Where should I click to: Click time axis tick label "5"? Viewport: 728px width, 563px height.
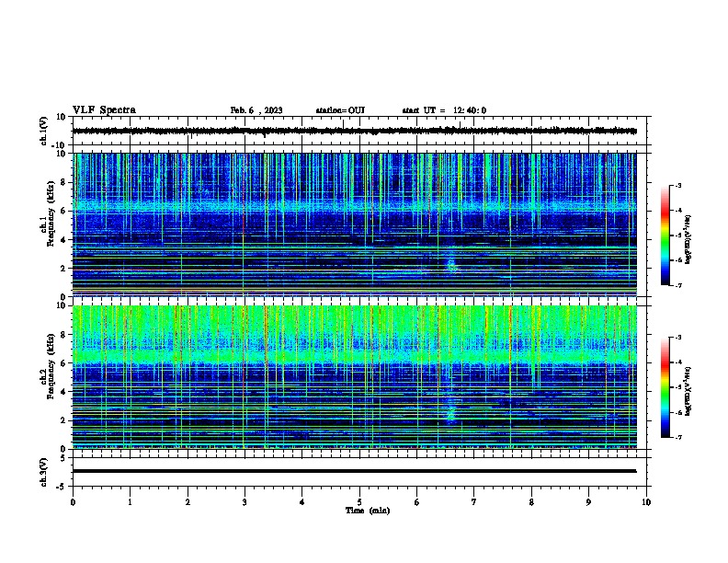[359, 502]
